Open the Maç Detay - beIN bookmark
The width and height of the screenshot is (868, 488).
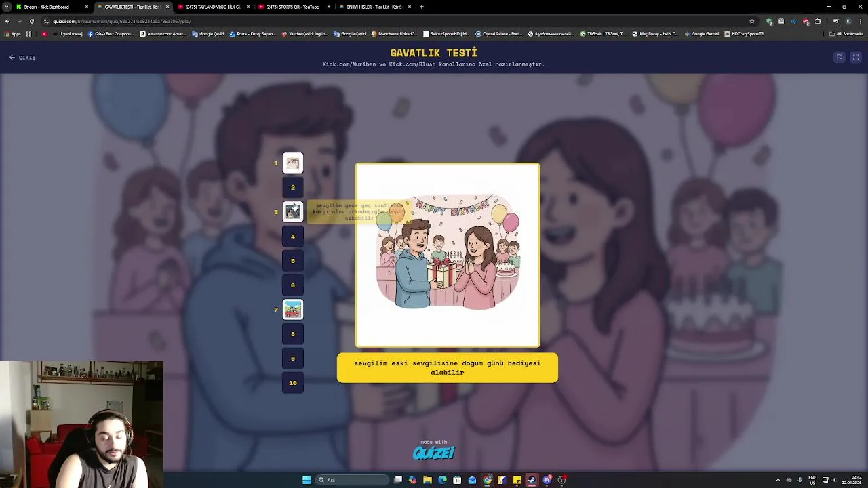tap(656, 34)
